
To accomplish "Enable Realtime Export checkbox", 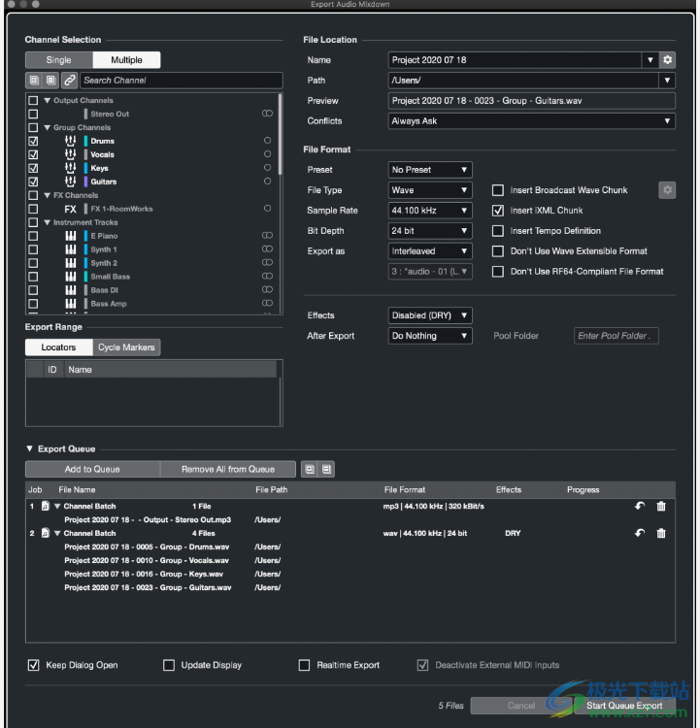I will (304, 665).
